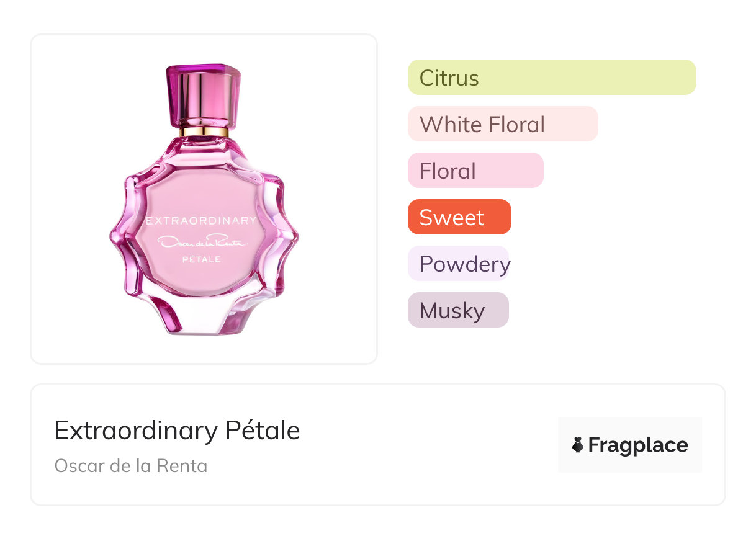The height and width of the screenshot is (536, 756).
Task: Click the perfume bottle's pink cap
Action: click(204, 93)
